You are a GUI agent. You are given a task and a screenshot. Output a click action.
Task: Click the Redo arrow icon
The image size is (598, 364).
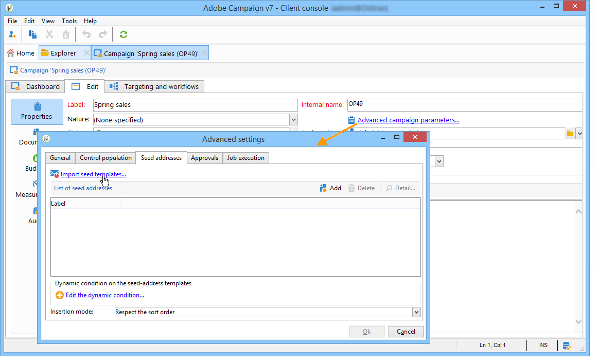[102, 34]
